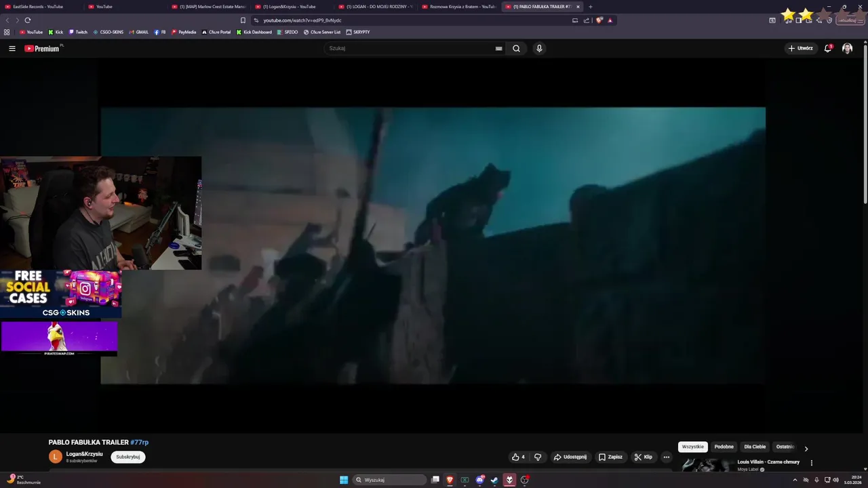Create a clip with Klip
This screenshot has height=488, width=868.
[643, 457]
